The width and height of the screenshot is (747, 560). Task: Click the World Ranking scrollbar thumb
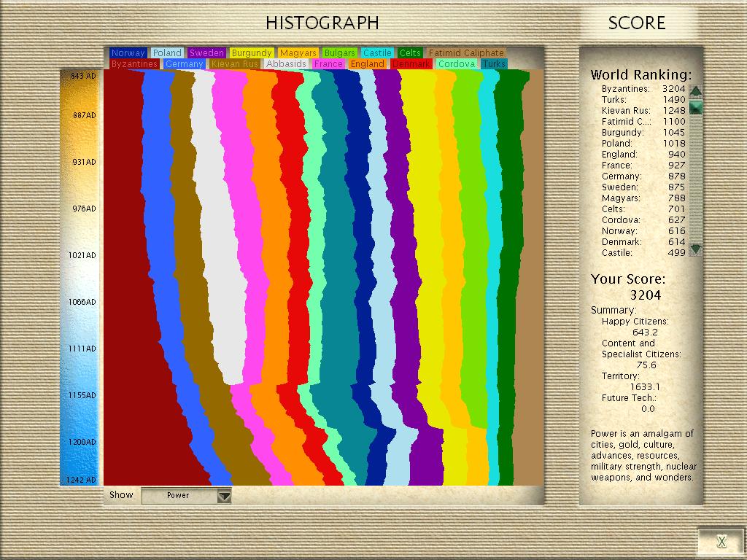pyautogui.click(x=695, y=107)
